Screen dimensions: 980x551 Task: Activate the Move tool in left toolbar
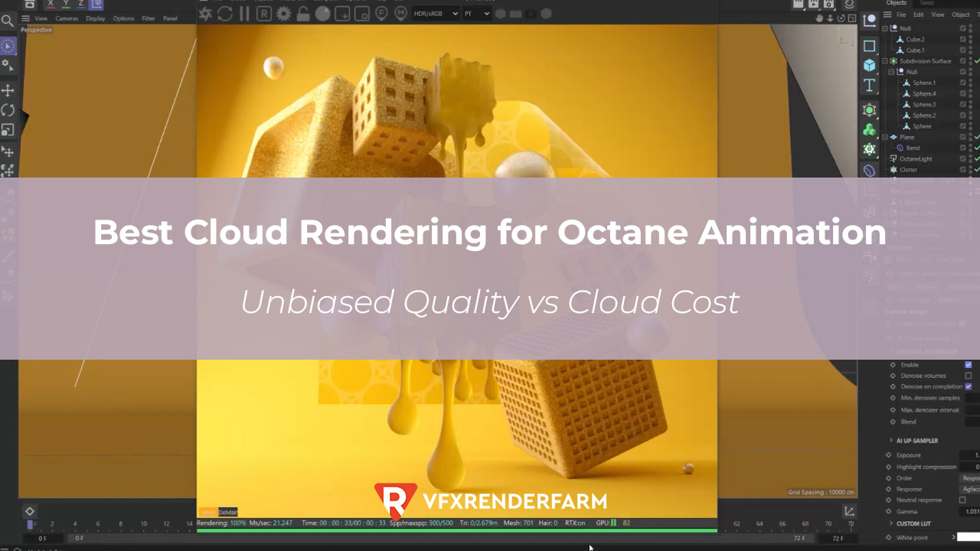(x=8, y=90)
